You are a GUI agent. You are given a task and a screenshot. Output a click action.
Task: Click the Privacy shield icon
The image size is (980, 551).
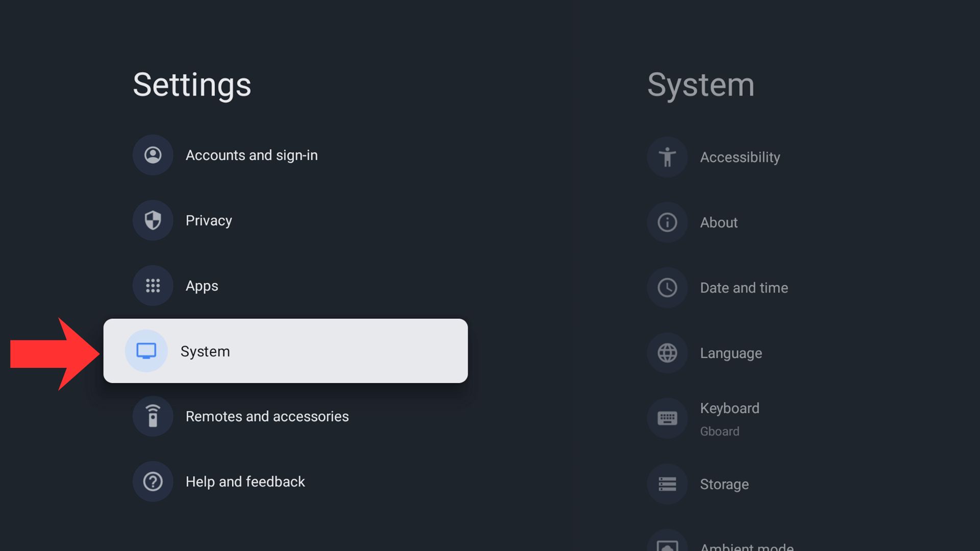pos(153,220)
